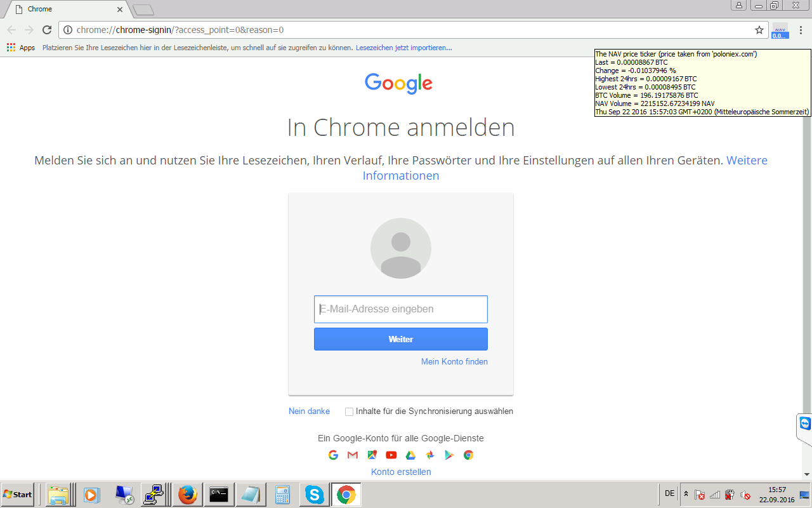Click the Google logo
The width and height of the screenshot is (812, 508).
(x=398, y=83)
